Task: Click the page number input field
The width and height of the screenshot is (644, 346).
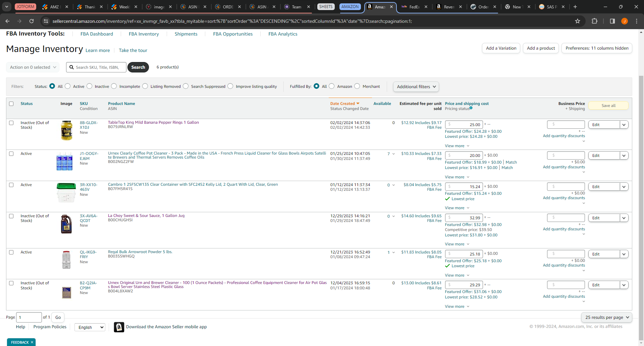Action: 29,318
